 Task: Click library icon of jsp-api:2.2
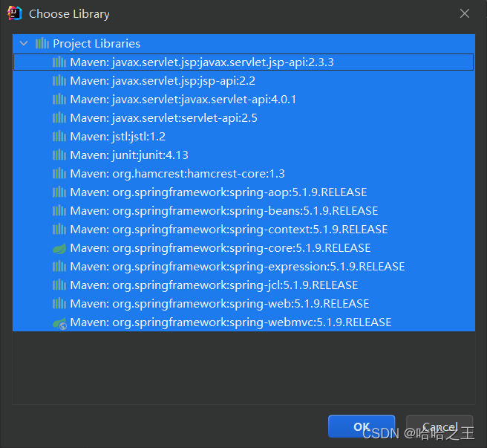(59, 81)
